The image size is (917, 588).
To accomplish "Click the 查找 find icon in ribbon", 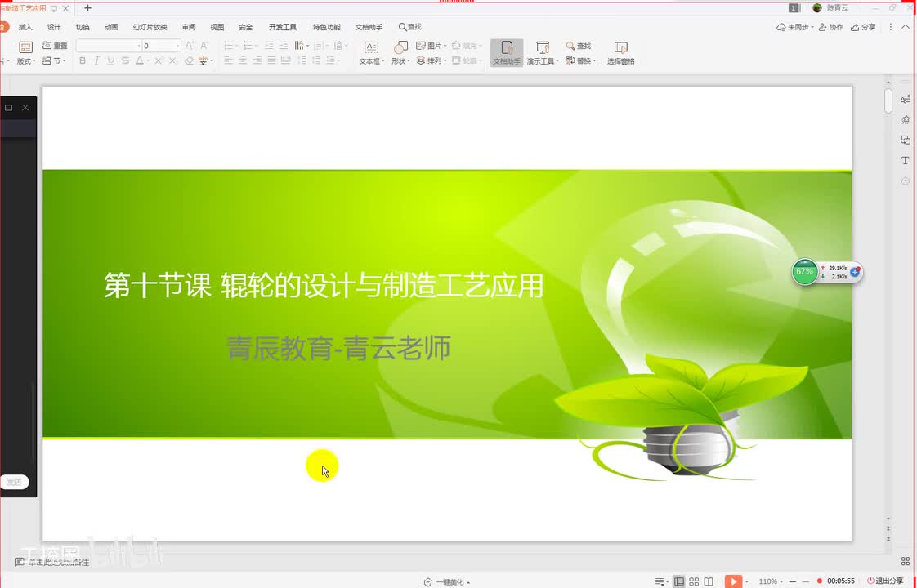I will coord(579,46).
